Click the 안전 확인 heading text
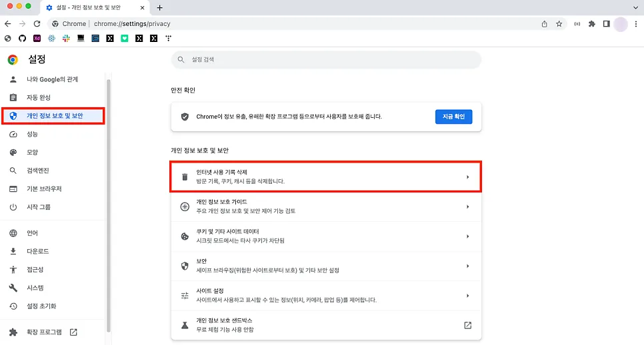Image resolution: width=644 pixels, height=345 pixels. 183,91
